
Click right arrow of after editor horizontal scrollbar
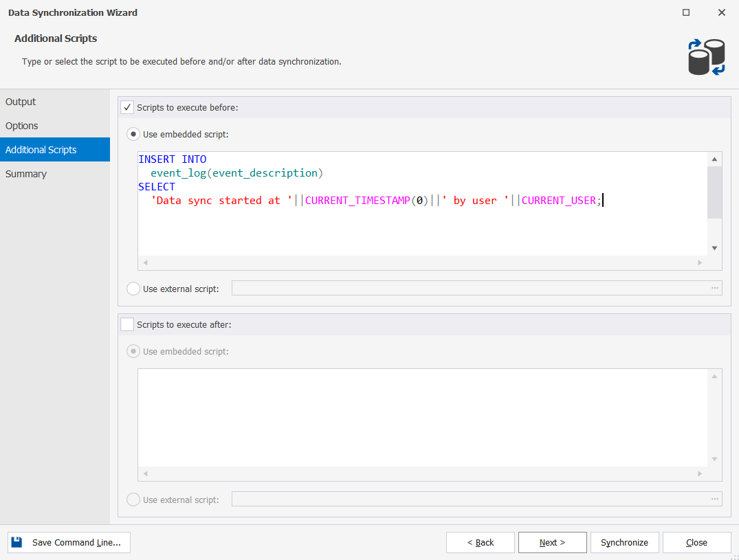coord(700,474)
